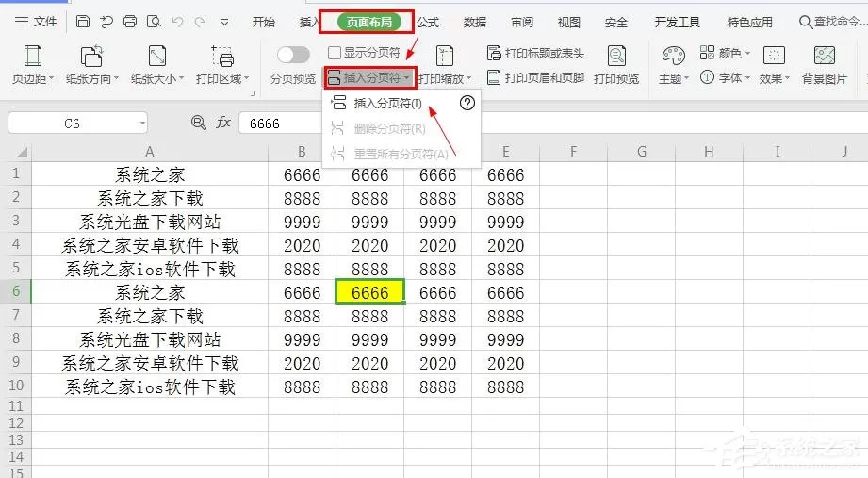Click the save icon in quick toolbar

pos(83,22)
